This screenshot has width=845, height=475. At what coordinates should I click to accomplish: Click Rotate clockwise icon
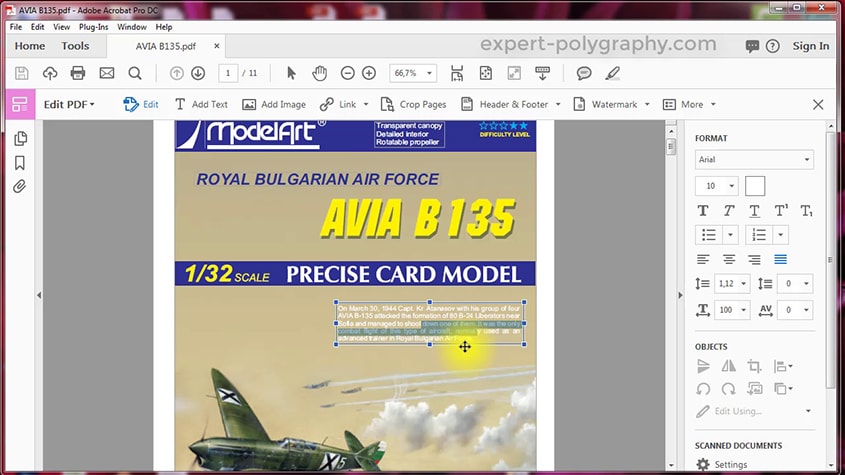(x=729, y=389)
